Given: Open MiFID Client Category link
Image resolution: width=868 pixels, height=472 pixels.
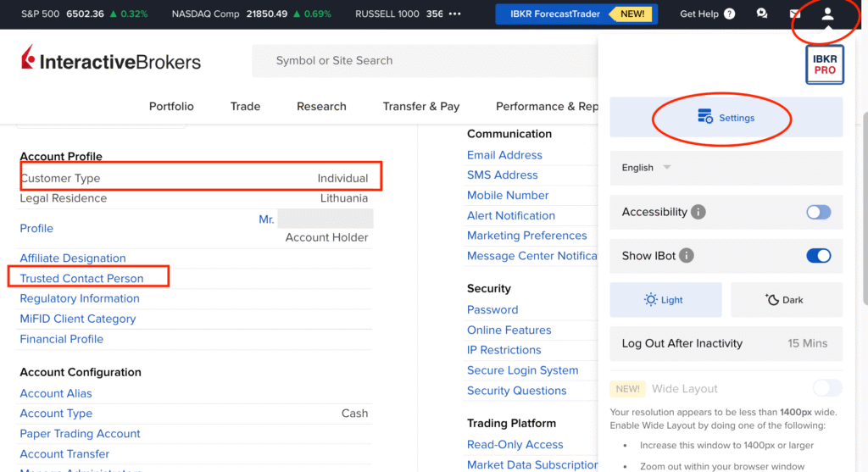Looking at the screenshot, I should pyautogui.click(x=77, y=319).
